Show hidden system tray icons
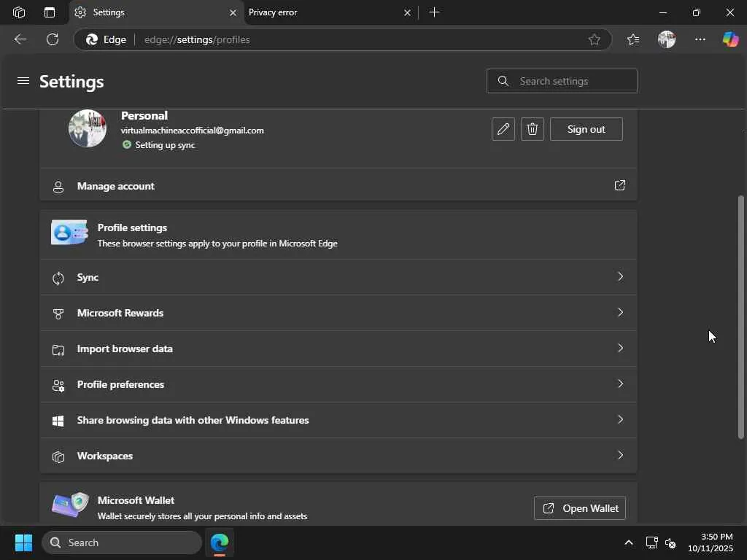 pyautogui.click(x=629, y=542)
